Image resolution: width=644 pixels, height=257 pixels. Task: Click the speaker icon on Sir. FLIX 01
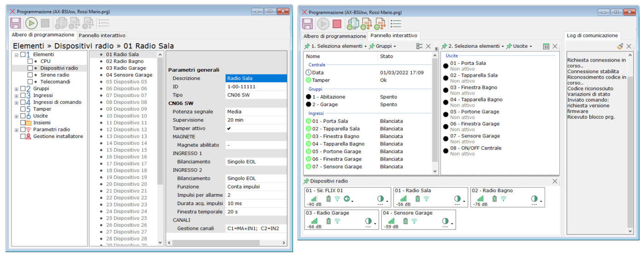click(347, 199)
